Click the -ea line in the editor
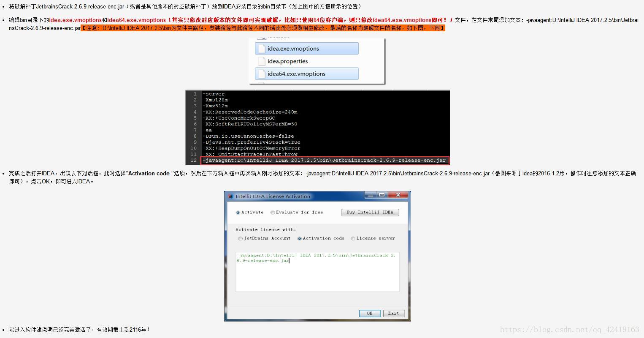644x338 pixels. pos(207,130)
